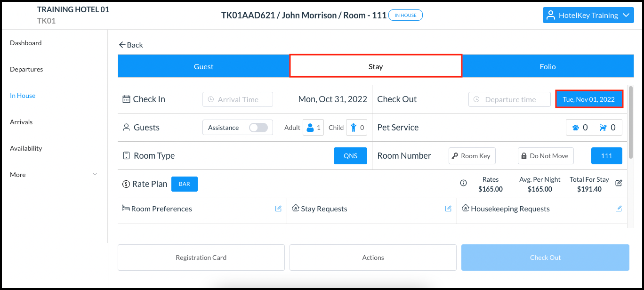Image resolution: width=644 pixels, height=290 pixels.
Task: Open the HotelKey Training account dropdown
Action: (588, 15)
